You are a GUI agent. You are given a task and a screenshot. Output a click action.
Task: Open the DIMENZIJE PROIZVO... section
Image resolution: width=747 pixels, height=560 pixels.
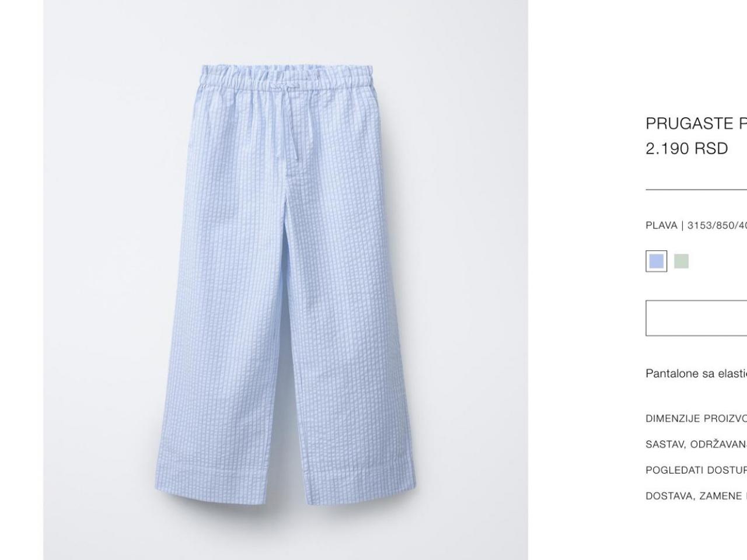pos(696,418)
